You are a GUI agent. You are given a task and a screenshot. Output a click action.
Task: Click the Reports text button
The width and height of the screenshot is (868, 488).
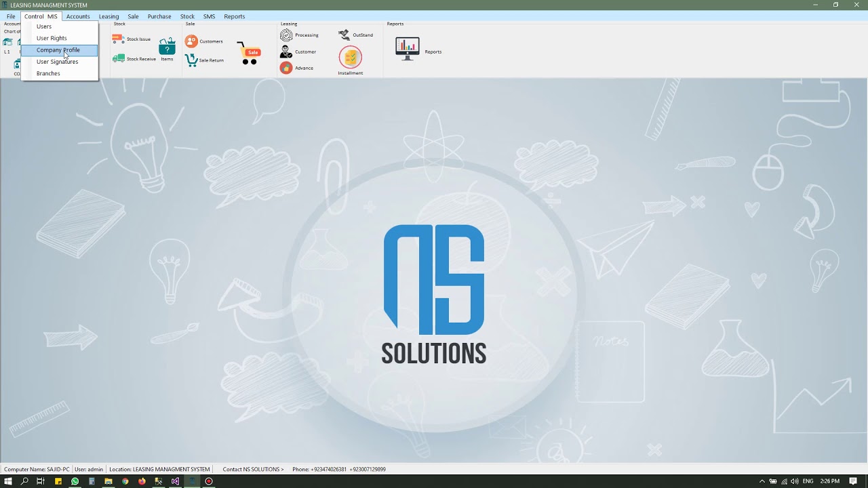pos(433,52)
